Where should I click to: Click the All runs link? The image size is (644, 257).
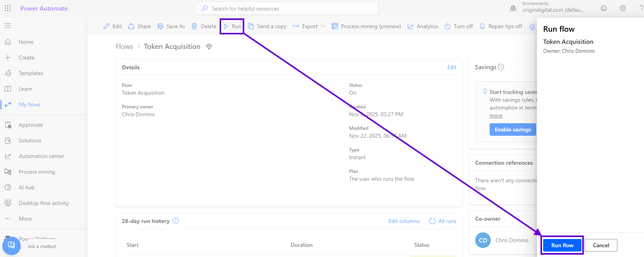[443, 221]
